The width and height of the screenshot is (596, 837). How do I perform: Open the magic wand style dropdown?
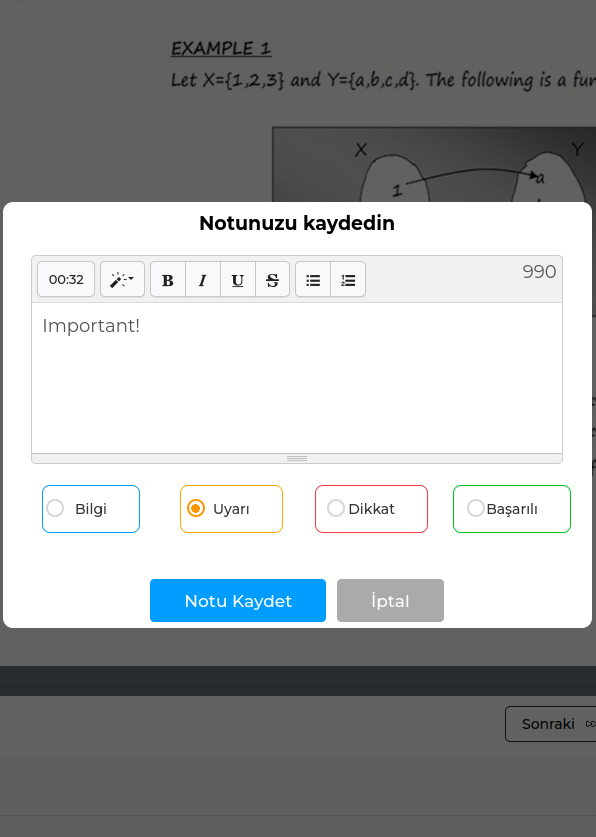[122, 279]
